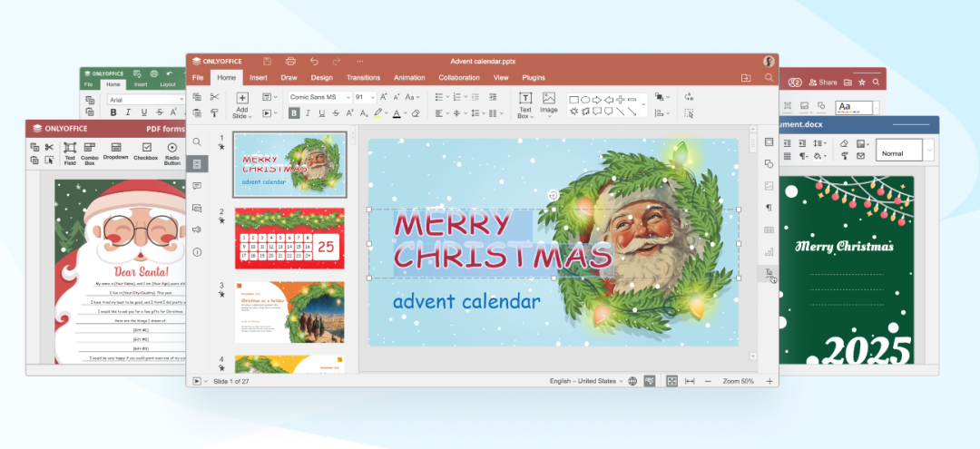Click the Redo arrow in presentation title bar
This screenshot has height=449, width=980.
(337, 61)
